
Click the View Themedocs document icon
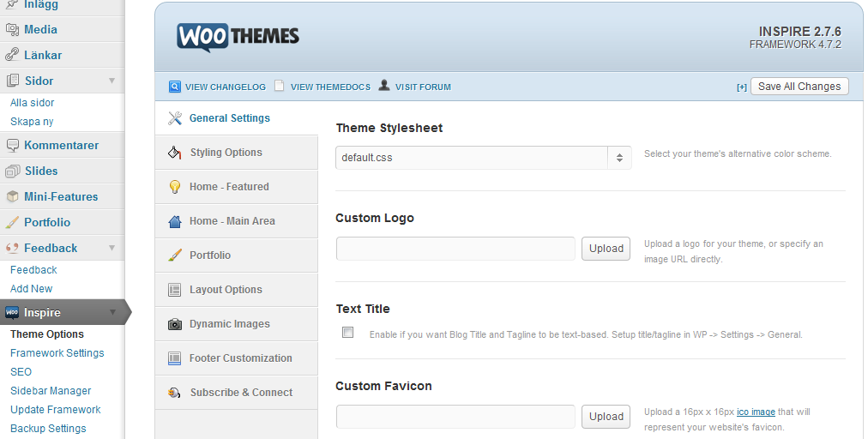pyautogui.click(x=280, y=86)
